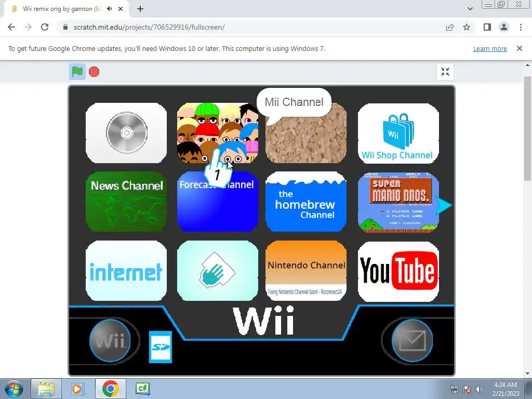
Task: Open the Mii Channel tile
Action: tap(218, 133)
